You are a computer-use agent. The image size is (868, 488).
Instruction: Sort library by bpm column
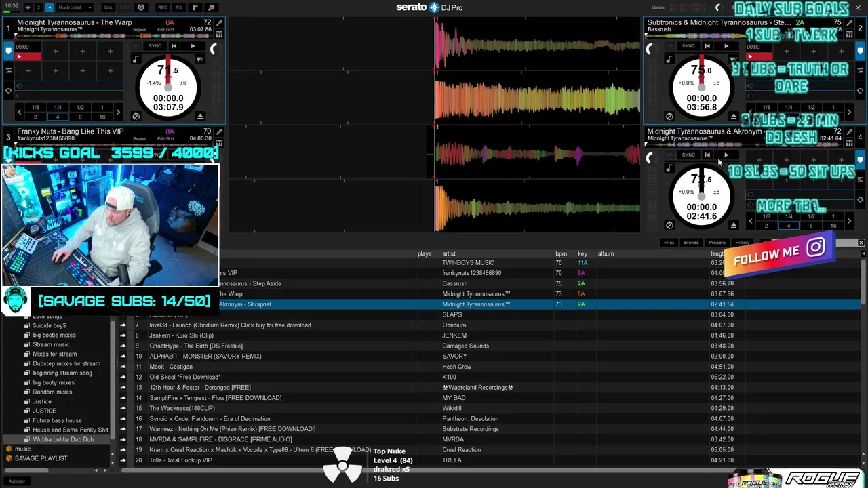[561, 253]
